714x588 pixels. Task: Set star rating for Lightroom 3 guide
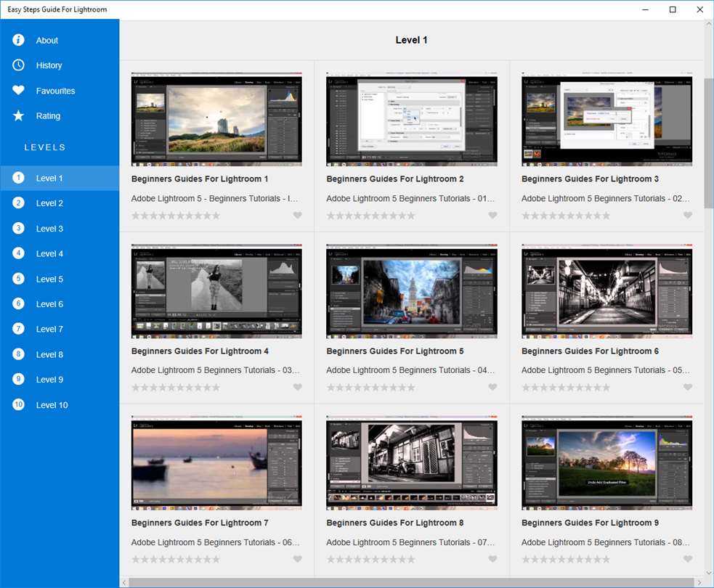pyautogui.click(x=566, y=216)
